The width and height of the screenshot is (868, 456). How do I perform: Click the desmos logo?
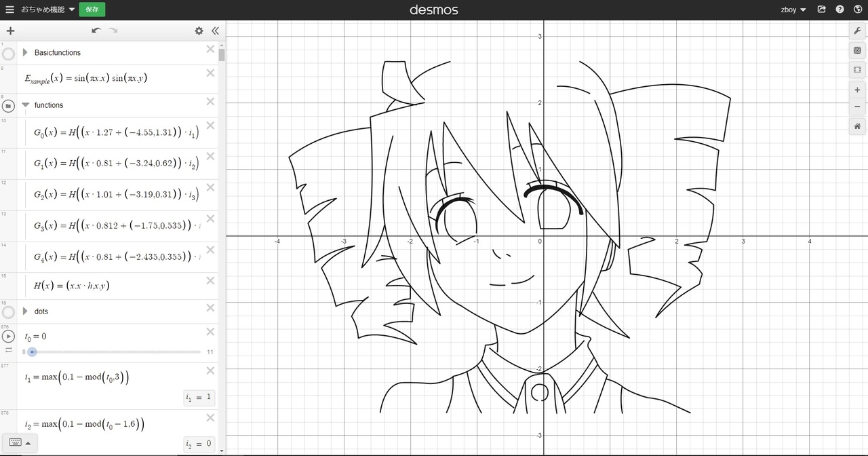[x=434, y=9]
